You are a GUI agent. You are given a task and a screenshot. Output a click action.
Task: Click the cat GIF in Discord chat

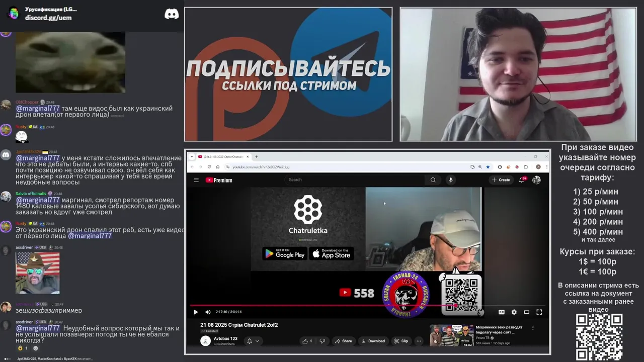click(x=70, y=62)
